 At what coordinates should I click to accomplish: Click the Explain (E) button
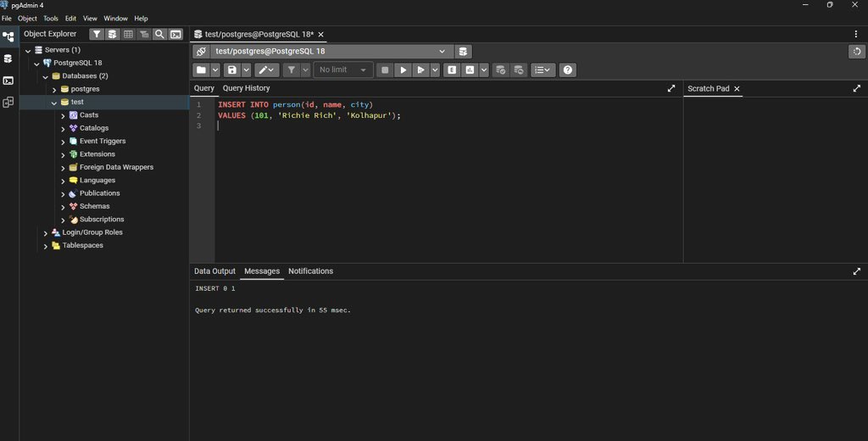[x=453, y=70]
